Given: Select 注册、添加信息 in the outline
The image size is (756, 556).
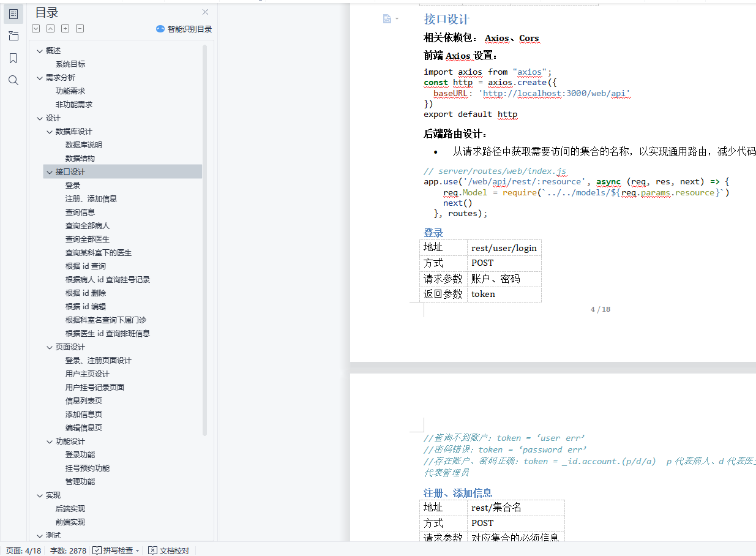Looking at the screenshot, I should pyautogui.click(x=91, y=199).
